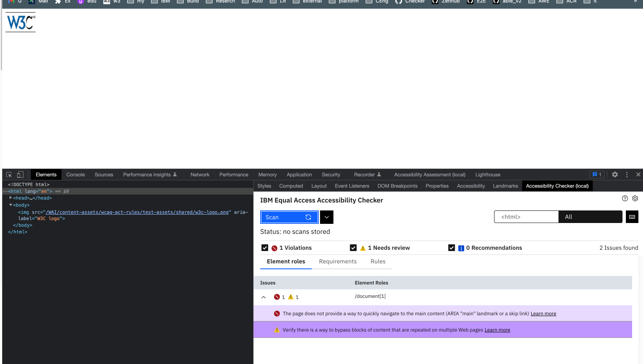Open Accessibility Checker settings gear
643x364 pixels.
(635, 198)
